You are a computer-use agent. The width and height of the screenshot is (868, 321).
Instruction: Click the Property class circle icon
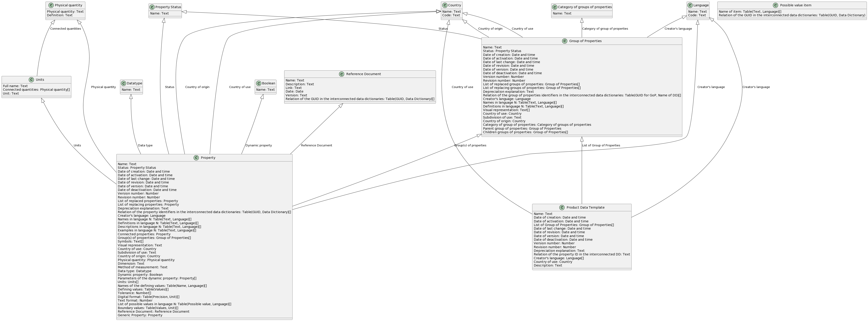tap(196, 158)
